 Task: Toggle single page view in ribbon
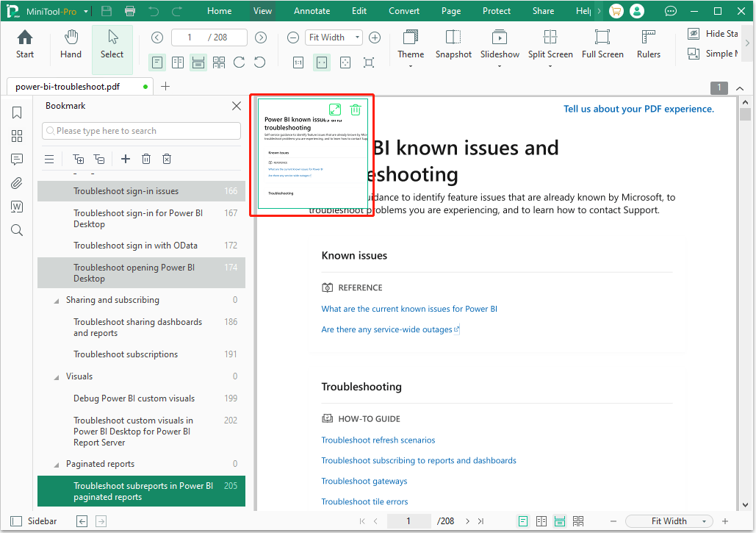[x=157, y=62]
